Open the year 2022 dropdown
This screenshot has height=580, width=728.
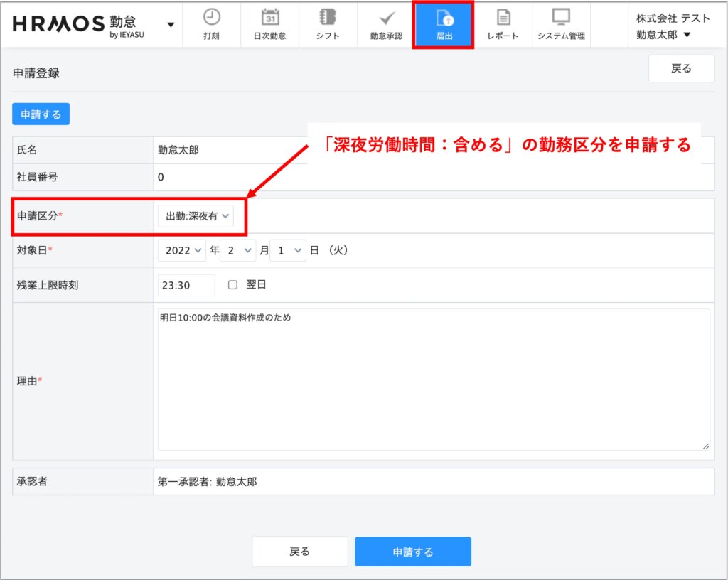tap(183, 250)
